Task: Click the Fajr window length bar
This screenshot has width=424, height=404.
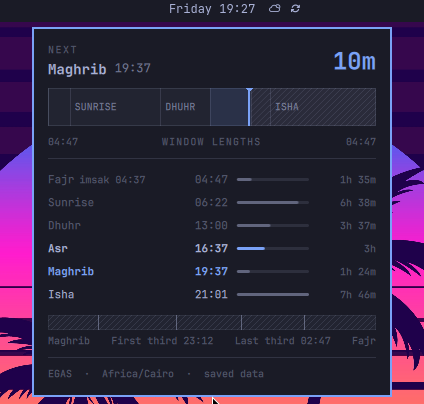Action: click(273, 180)
